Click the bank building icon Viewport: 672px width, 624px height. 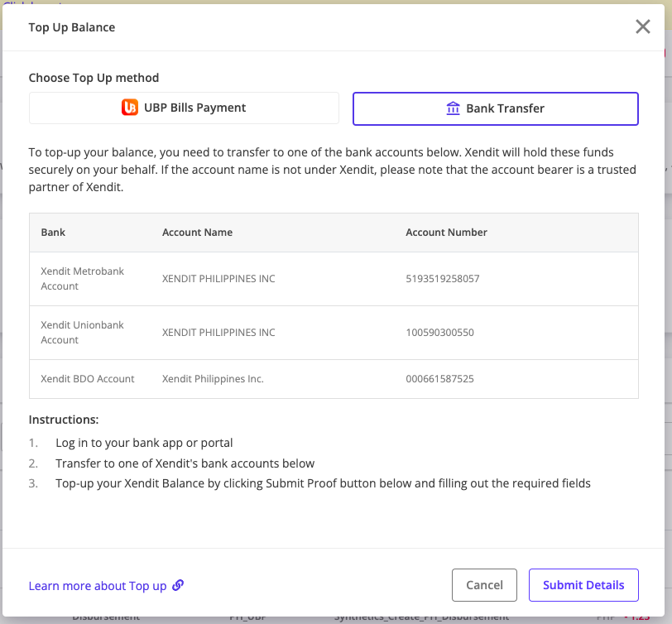453,108
